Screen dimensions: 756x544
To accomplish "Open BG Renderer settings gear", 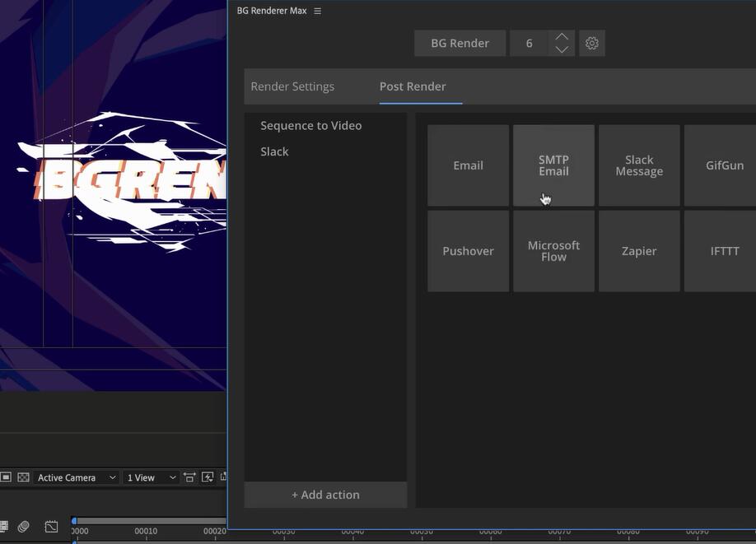I will tap(591, 44).
